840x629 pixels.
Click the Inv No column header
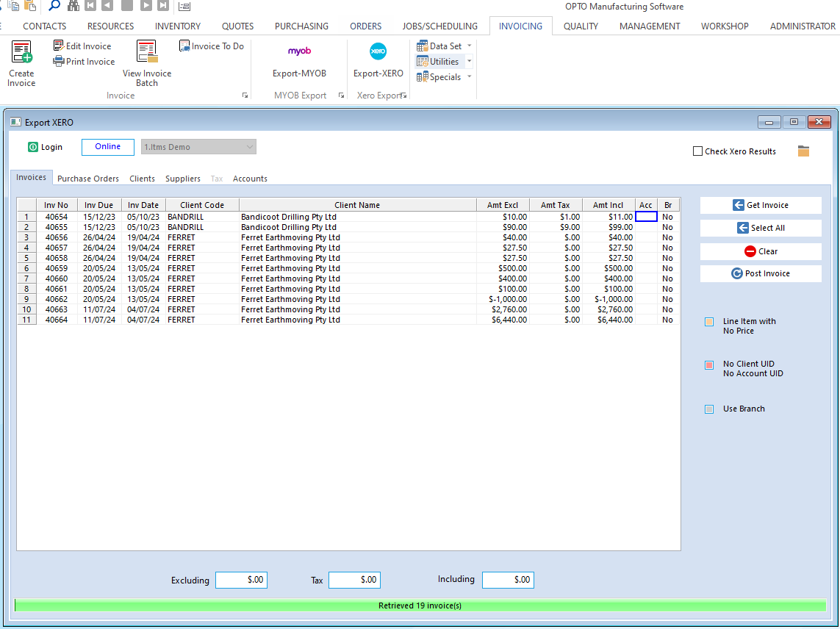pyautogui.click(x=57, y=205)
